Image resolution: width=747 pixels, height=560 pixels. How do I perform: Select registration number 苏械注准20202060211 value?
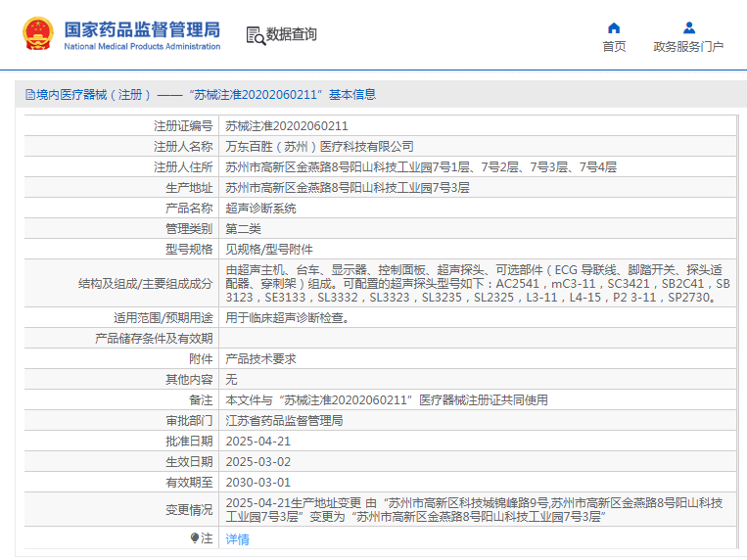287,126
